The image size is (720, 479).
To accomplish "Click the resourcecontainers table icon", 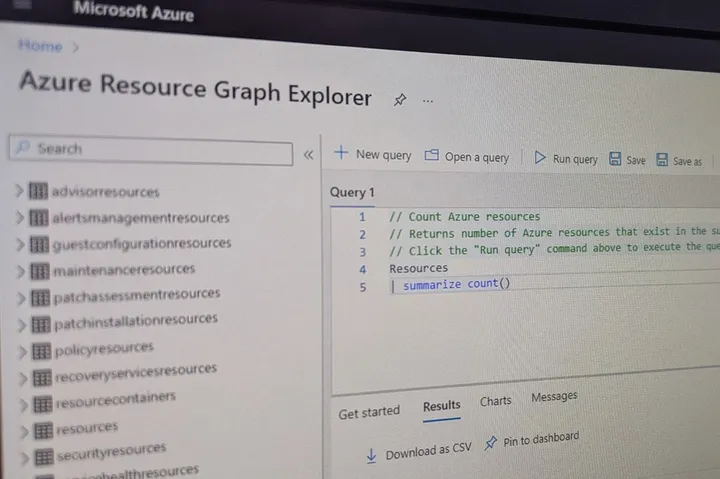I will (x=43, y=405).
